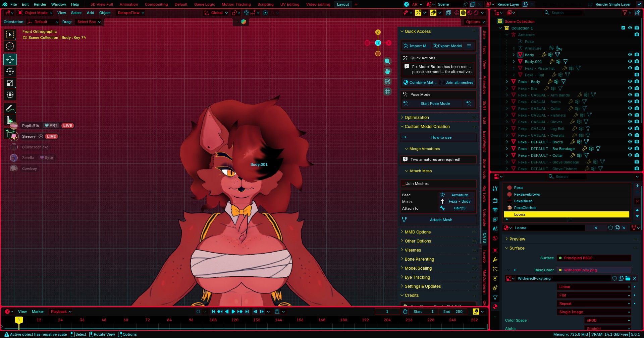Move material slot up with arrow
Viewport: 644px width, 338px height.
coord(637,210)
